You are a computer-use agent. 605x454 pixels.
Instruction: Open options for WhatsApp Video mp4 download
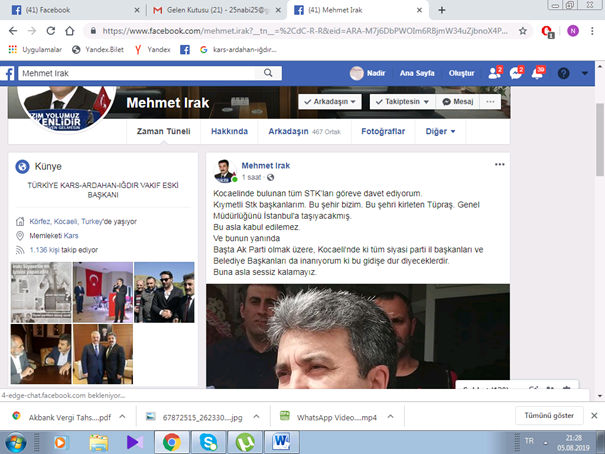[x=390, y=417]
